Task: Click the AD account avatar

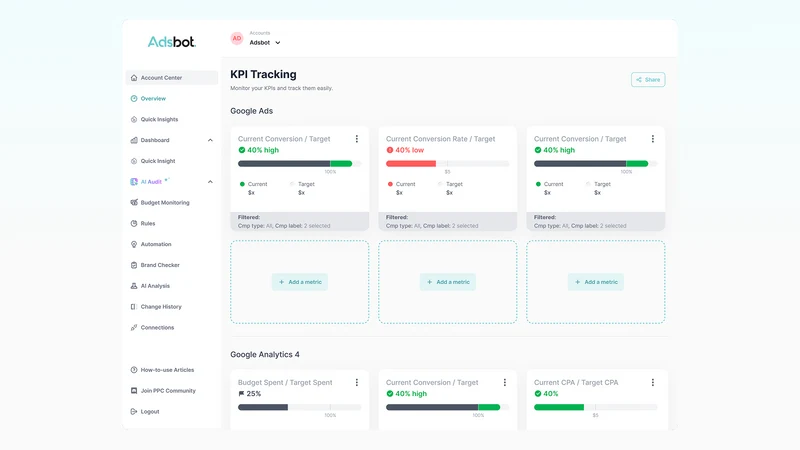Action: pyautogui.click(x=237, y=38)
